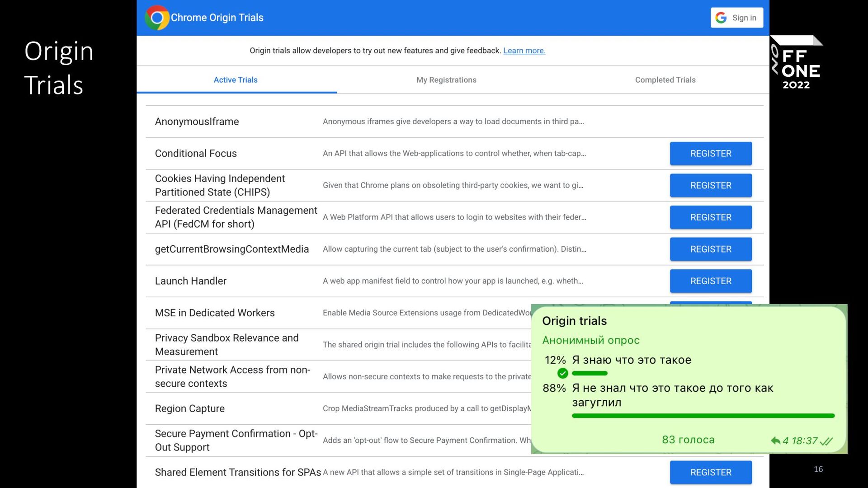Click the green checkmark poll icon
868x488 pixels.
coord(562,373)
